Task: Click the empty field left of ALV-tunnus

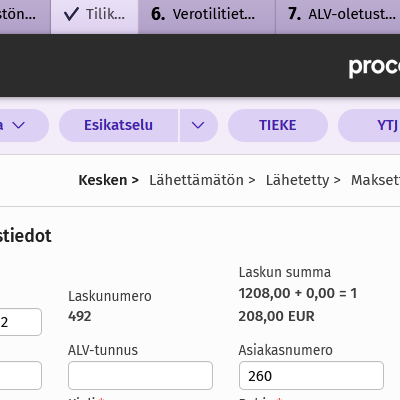Action: (21, 375)
